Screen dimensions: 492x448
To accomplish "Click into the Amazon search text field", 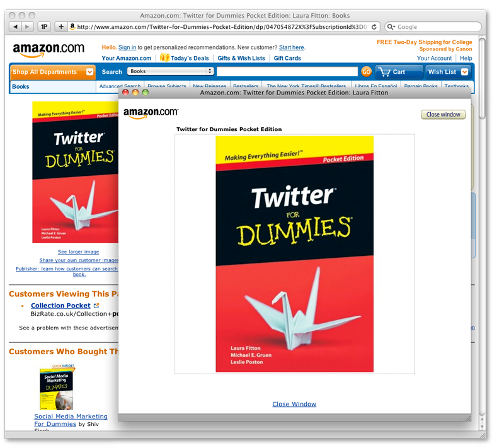I will click(x=287, y=72).
